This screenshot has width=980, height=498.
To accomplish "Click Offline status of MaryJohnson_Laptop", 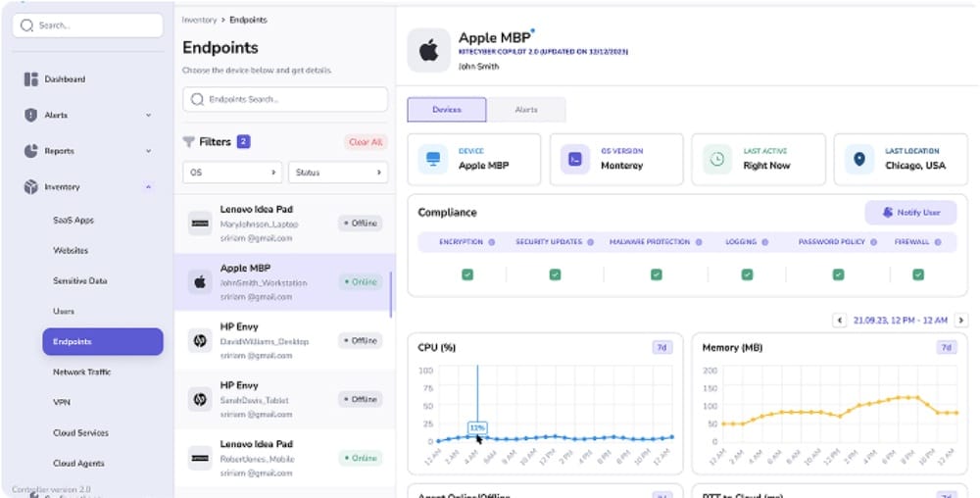I will tap(361, 224).
